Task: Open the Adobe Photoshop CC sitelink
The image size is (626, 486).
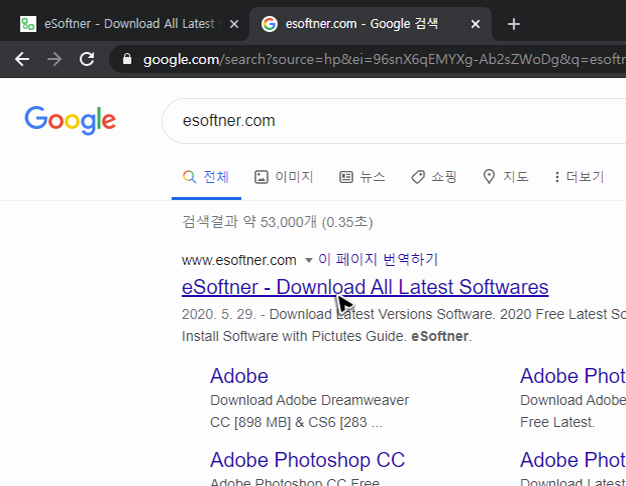Action: click(307, 460)
